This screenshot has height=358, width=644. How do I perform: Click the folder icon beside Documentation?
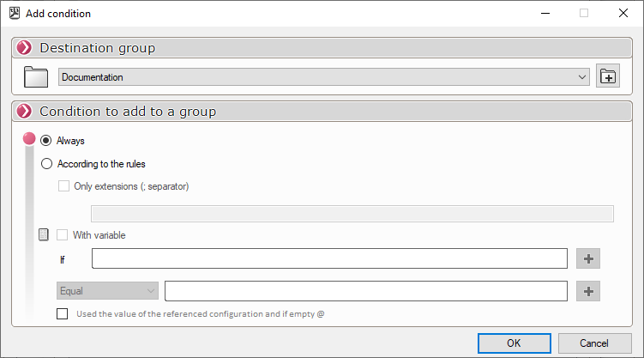tap(36, 77)
